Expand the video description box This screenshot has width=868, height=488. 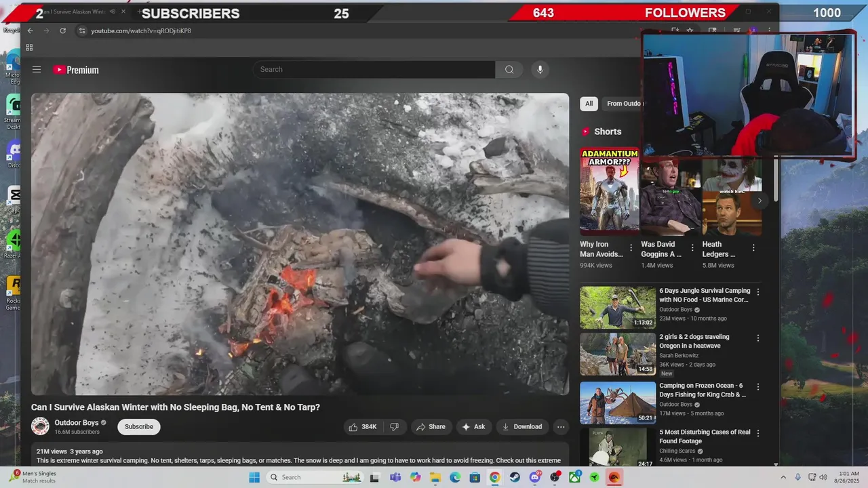pyautogui.click(x=300, y=455)
